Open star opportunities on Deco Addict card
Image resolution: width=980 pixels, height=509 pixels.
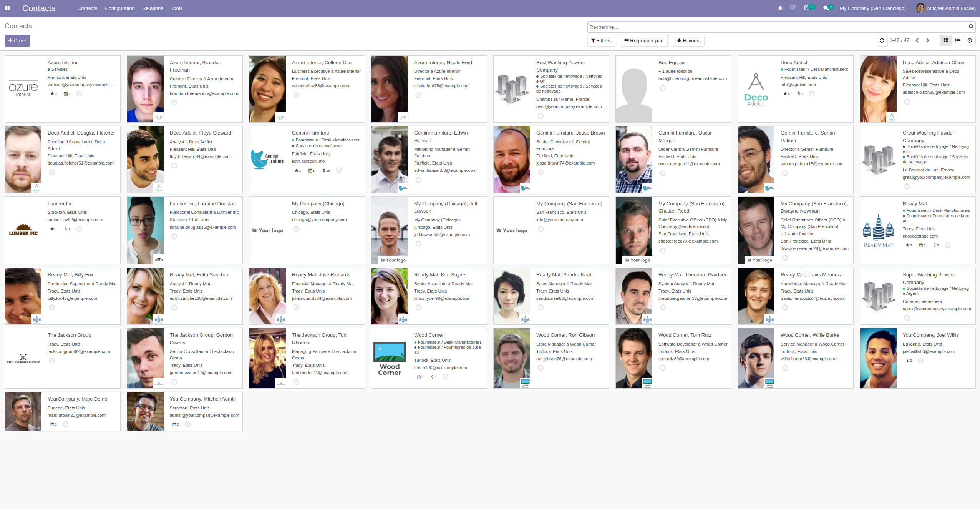point(786,94)
